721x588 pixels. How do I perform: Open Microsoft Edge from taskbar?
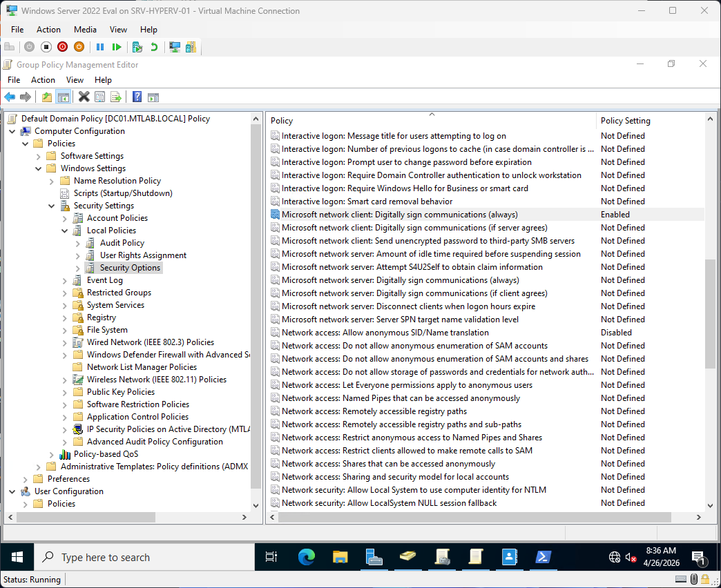306,557
